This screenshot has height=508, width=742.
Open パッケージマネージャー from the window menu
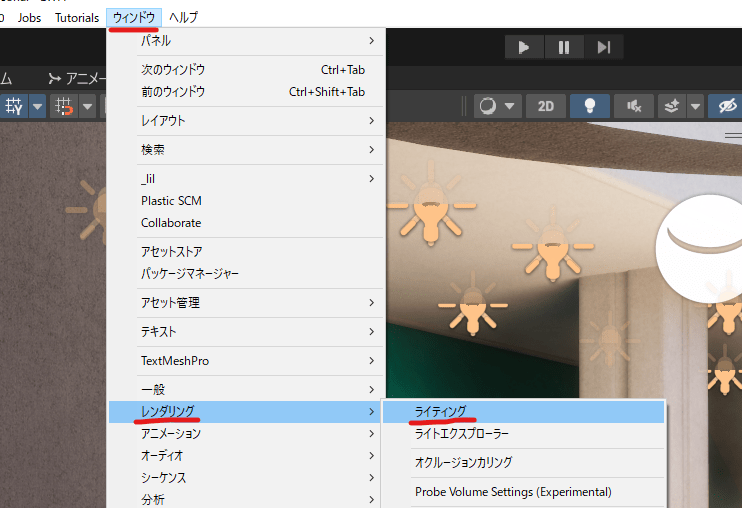pos(190,273)
